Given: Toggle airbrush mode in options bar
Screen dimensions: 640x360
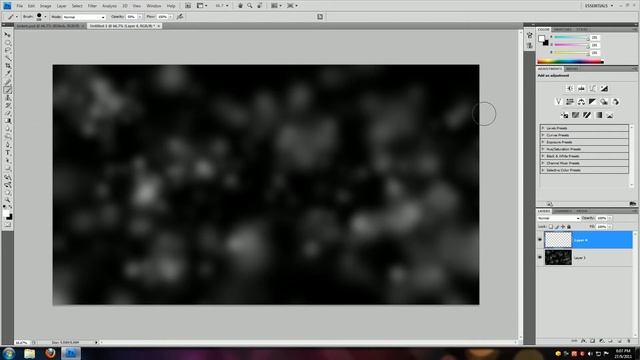Looking at the screenshot, I should click(x=180, y=17).
